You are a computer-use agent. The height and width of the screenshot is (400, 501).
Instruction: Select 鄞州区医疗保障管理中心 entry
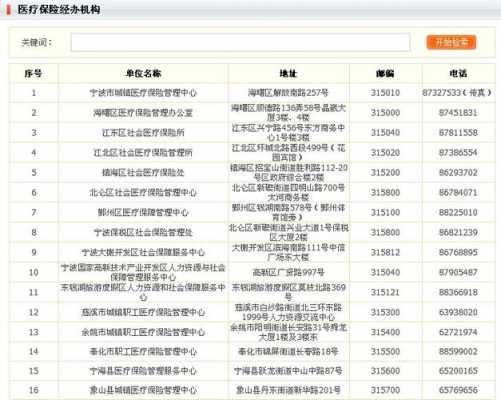tap(143, 212)
